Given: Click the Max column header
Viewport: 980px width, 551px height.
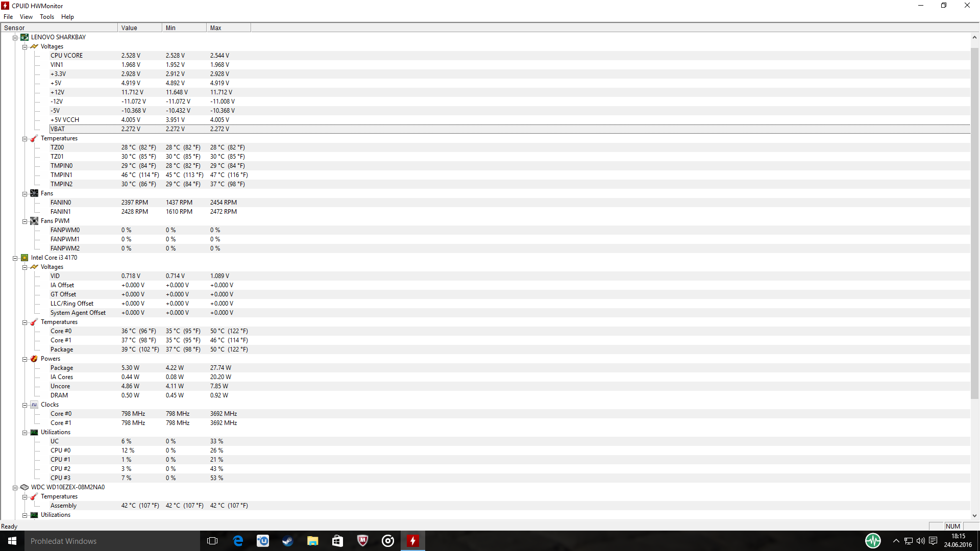Looking at the screenshot, I should click(x=229, y=28).
